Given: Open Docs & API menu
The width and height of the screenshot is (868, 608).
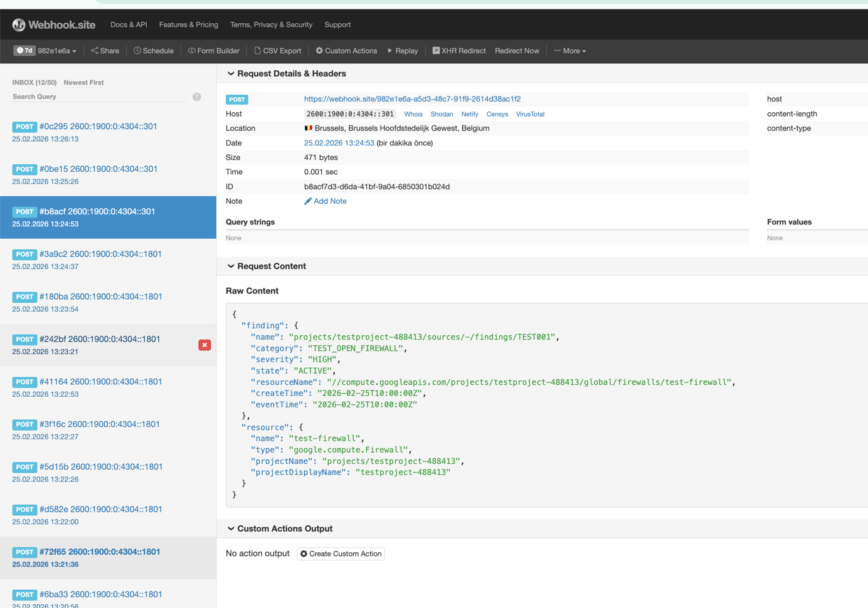Looking at the screenshot, I should (x=129, y=25).
